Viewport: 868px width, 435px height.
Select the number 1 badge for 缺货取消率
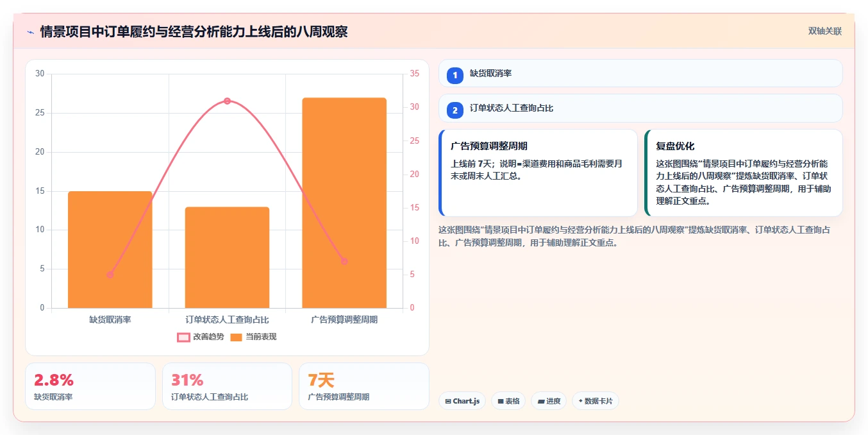(455, 75)
